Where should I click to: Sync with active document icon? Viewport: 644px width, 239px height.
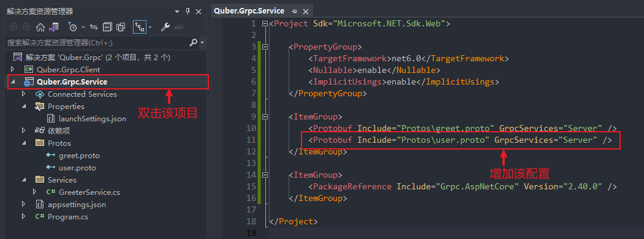94,27
